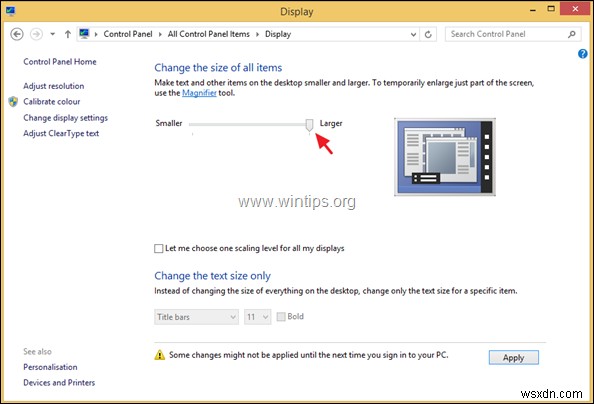Open Personalisation link

(x=50, y=367)
